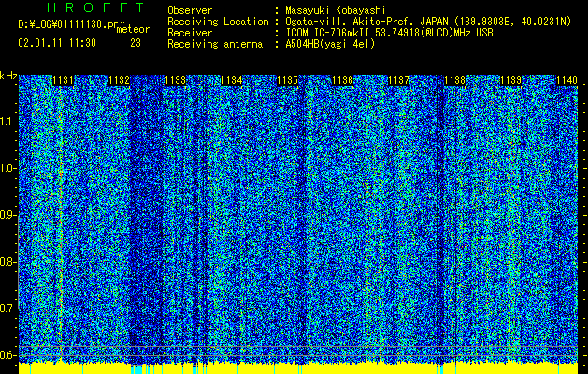
Task: Click the 1132 time marker
Action: click(x=119, y=80)
